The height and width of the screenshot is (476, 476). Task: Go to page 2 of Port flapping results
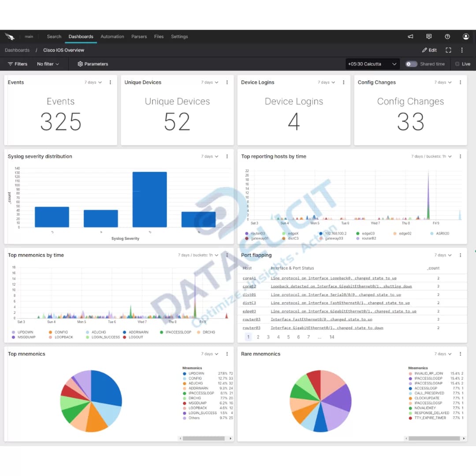tap(258, 337)
